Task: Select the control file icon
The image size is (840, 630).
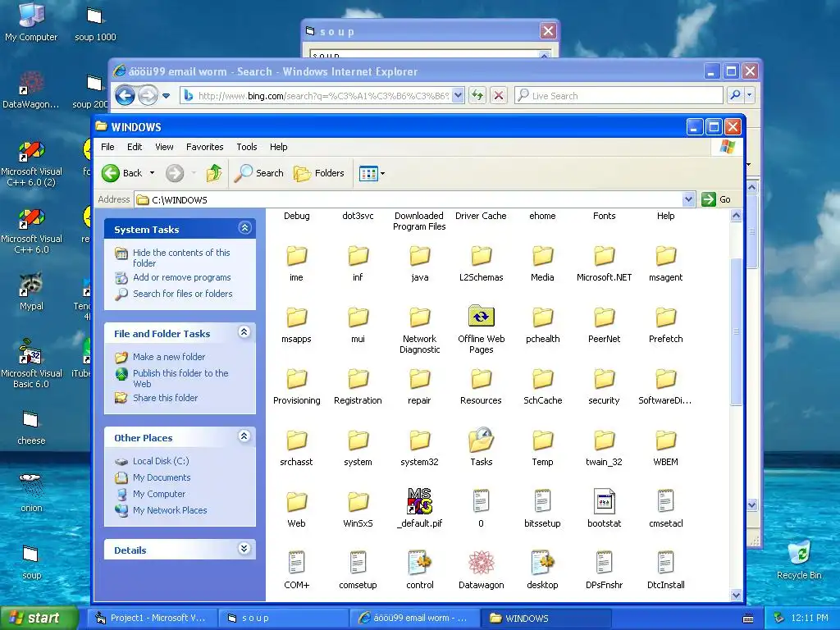Action: pyautogui.click(x=419, y=563)
